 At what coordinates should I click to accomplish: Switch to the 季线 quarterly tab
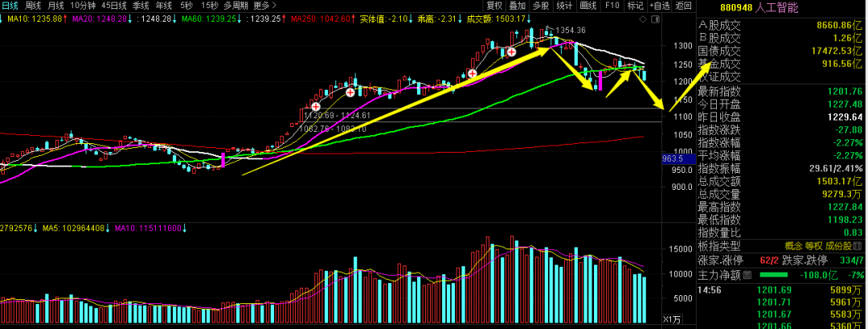coord(141,6)
